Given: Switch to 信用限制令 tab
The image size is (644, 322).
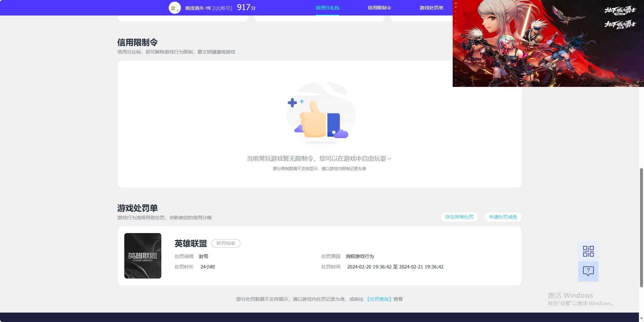Looking at the screenshot, I should [379, 8].
